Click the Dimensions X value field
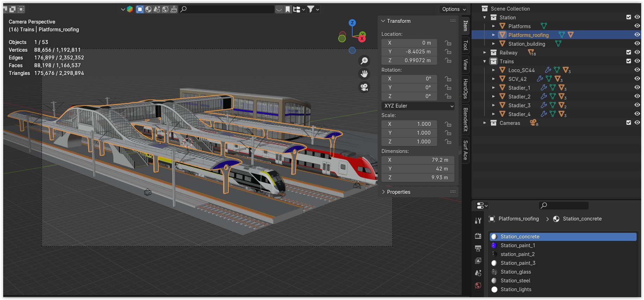This screenshot has width=644, height=300. 418,160
